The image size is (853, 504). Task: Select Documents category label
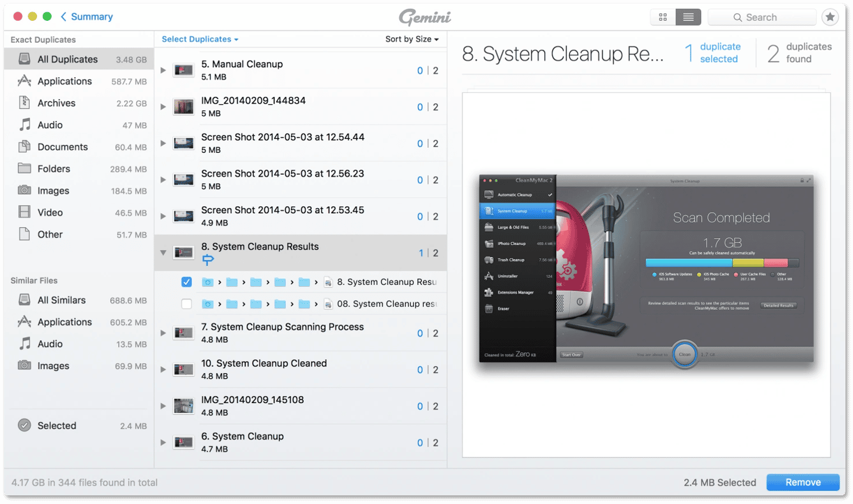pos(63,147)
